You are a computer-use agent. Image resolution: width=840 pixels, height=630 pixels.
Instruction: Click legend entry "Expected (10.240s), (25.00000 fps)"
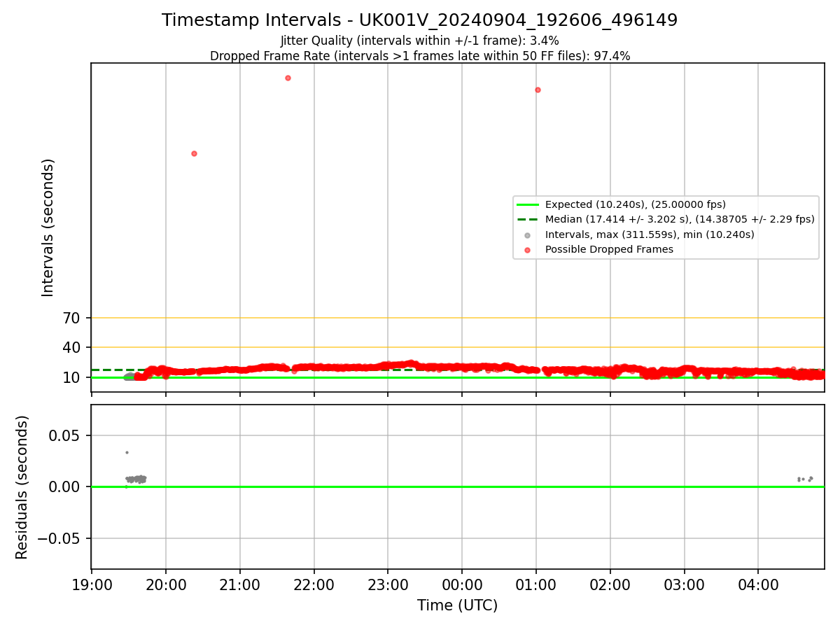tap(635, 204)
